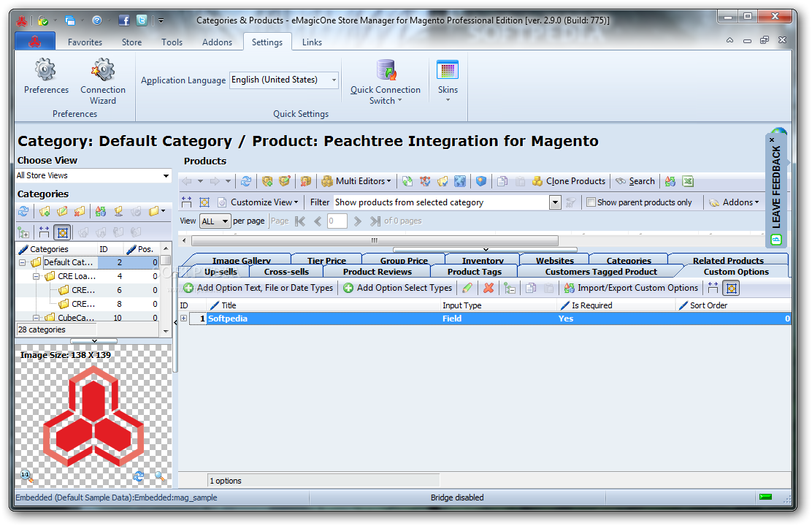Screen dimensions: 812x526
Task: Click the expand all tree nodes icon
Action: (x=23, y=232)
